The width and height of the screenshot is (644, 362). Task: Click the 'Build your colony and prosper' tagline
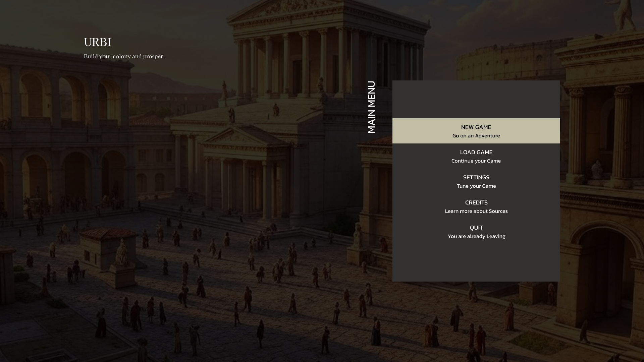[x=124, y=56]
